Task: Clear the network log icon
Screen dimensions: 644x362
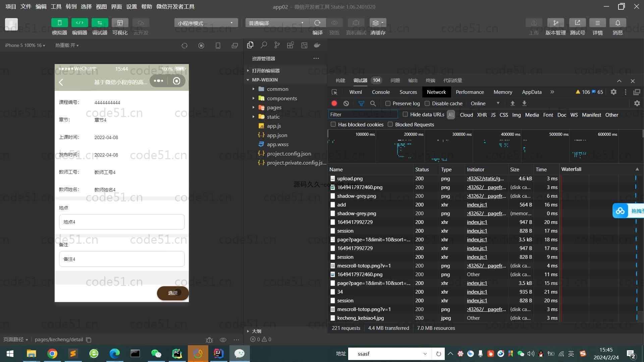Action: (346, 104)
